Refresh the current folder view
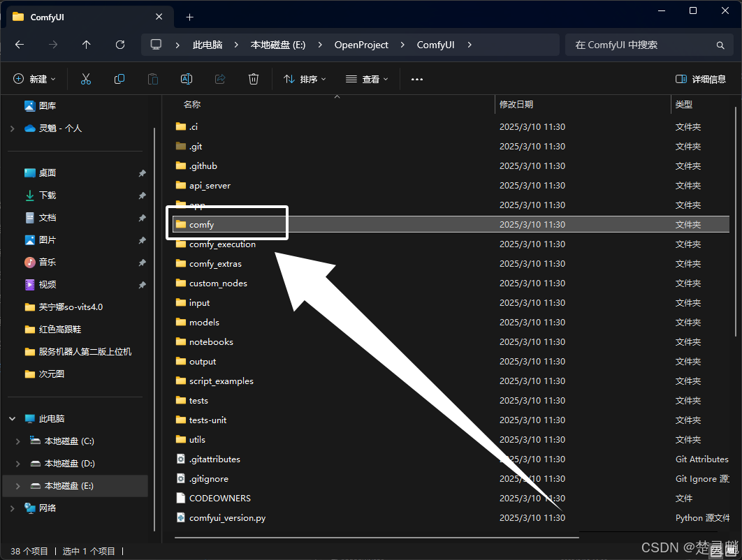 pyautogui.click(x=120, y=45)
